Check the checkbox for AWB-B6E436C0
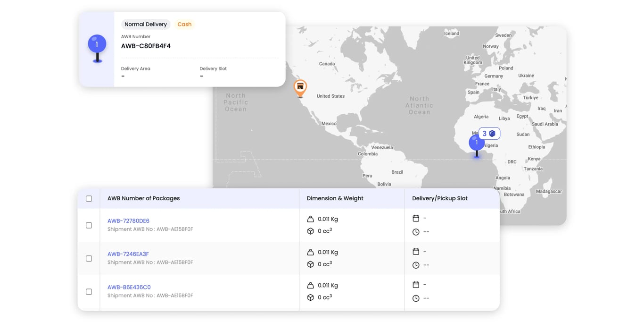 coord(89,291)
